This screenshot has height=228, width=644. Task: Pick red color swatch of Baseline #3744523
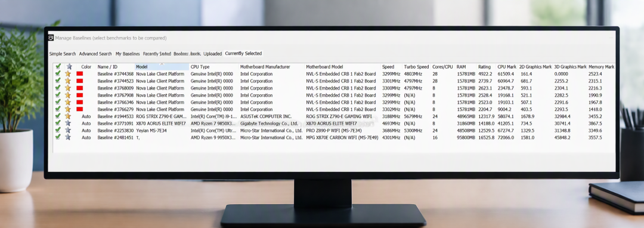(80, 81)
